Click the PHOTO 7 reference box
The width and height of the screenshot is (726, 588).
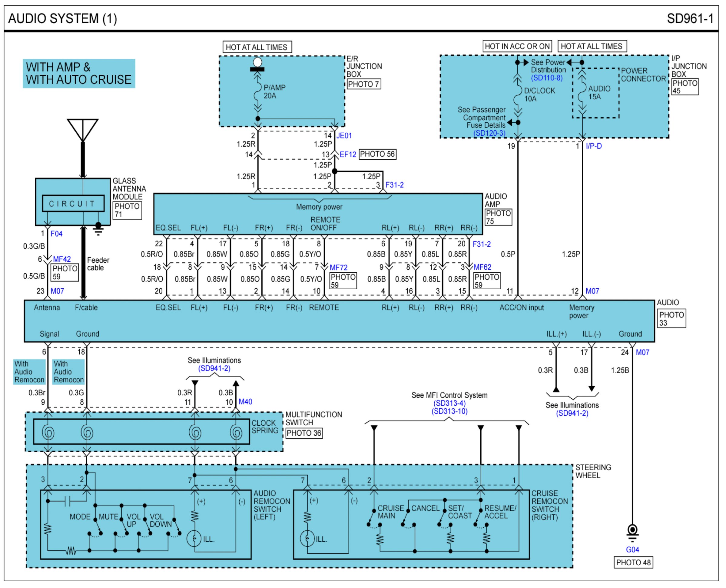364,84
